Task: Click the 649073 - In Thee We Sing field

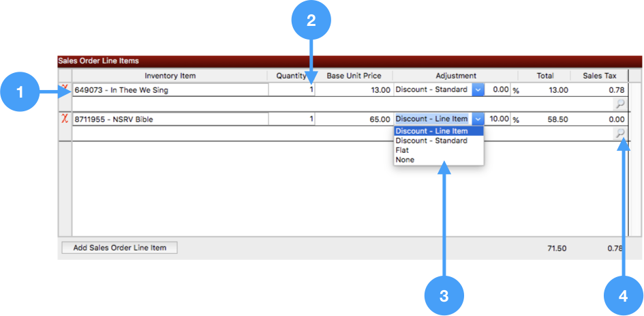Action: pos(170,89)
